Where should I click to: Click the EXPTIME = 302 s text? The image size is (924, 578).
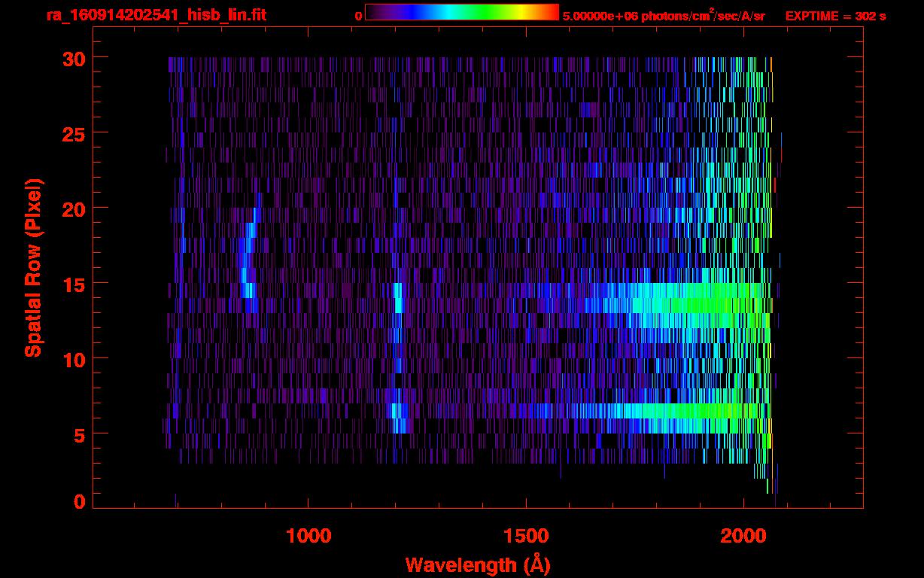click(835, 16)
